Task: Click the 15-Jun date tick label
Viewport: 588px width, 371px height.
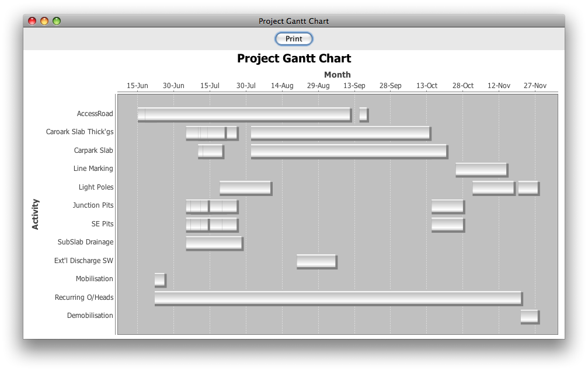Action: pos(137,85)
